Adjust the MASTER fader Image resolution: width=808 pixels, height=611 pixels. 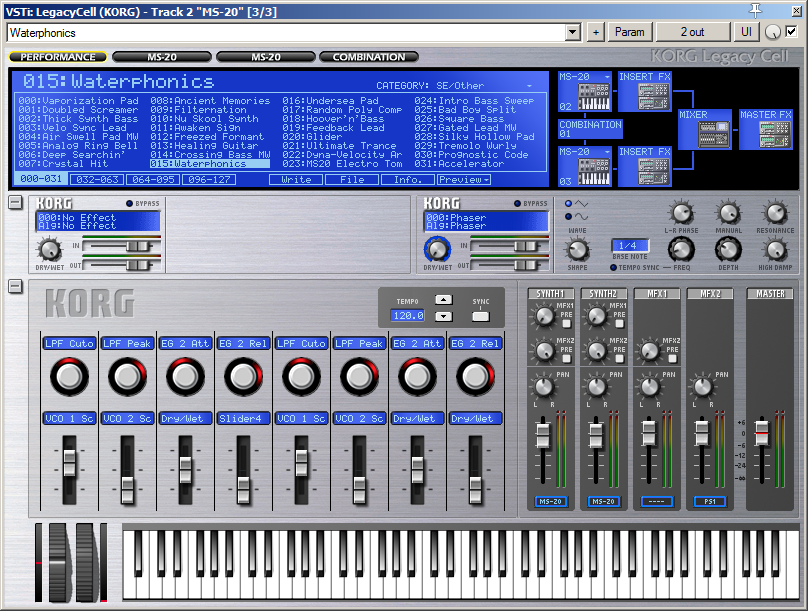tap(762, 433)
